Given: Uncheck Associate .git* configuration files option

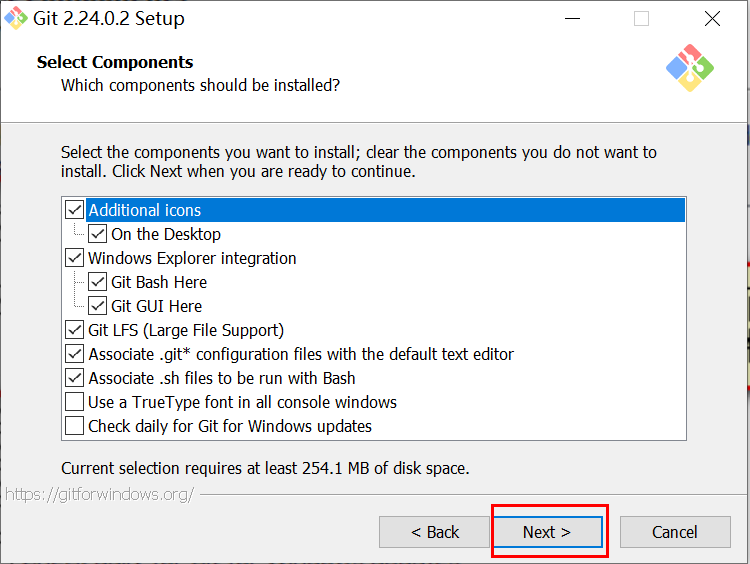Looking at the screenshot, I should (x=75, y=354).
